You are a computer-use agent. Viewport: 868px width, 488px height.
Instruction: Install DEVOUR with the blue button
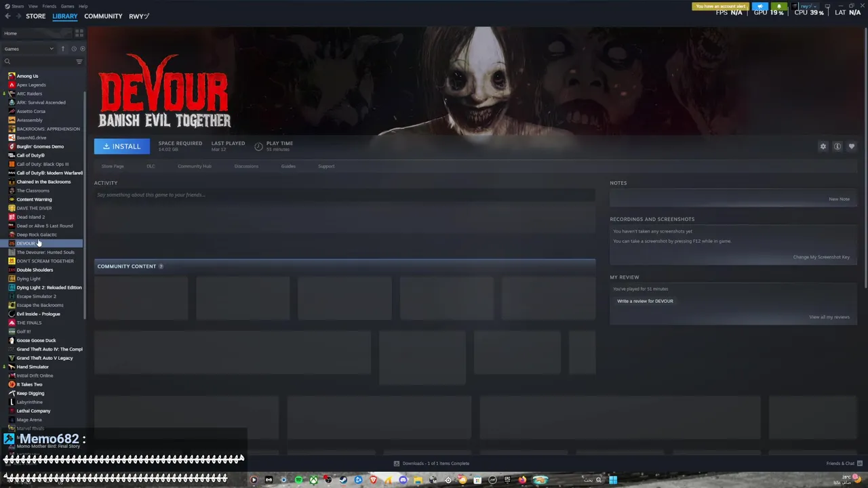122,146
